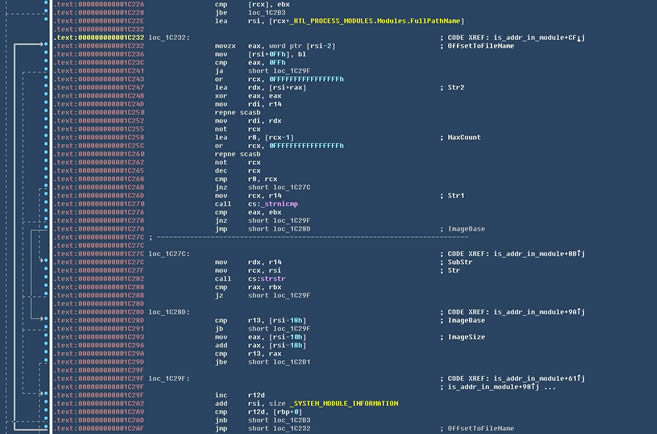Image resolution: width=657 pixels, height=434 pixels.
Task: Toggle breakpoint at the dec rcx instruction
Action: 46,171
